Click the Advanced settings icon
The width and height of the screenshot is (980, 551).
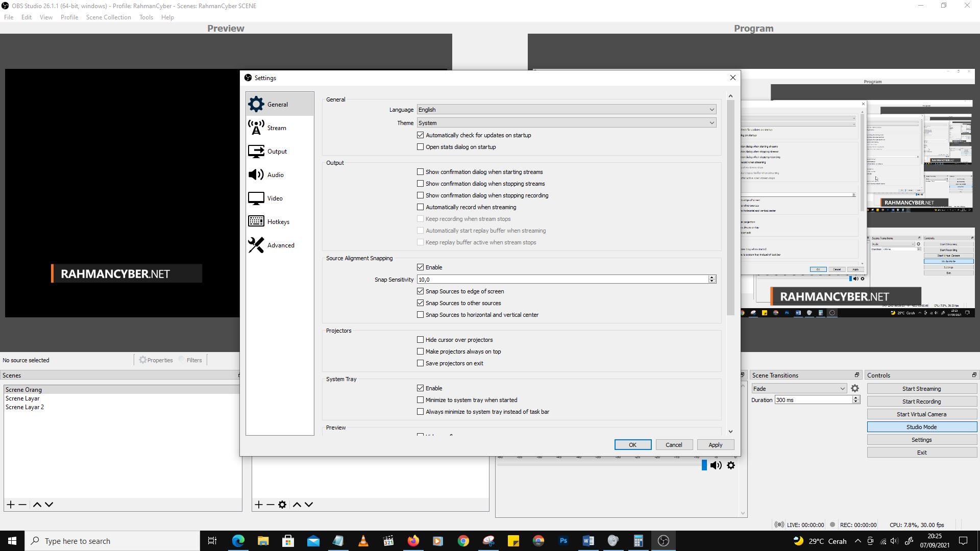pos(256,245)
